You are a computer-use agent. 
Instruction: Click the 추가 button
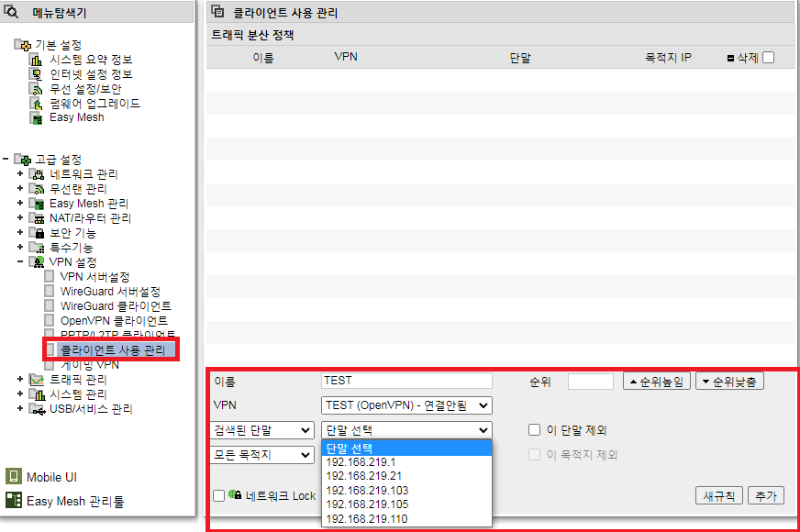click(x=765, y=495)
